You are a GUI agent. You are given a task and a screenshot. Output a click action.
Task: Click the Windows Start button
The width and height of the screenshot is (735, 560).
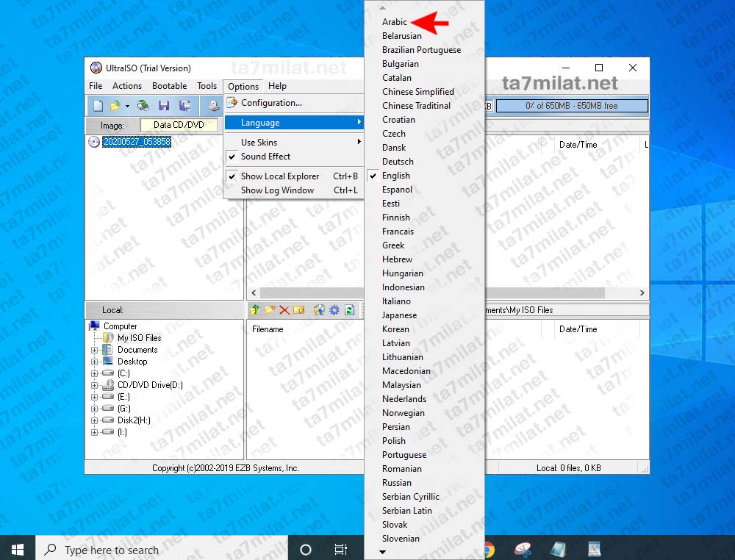18,549
